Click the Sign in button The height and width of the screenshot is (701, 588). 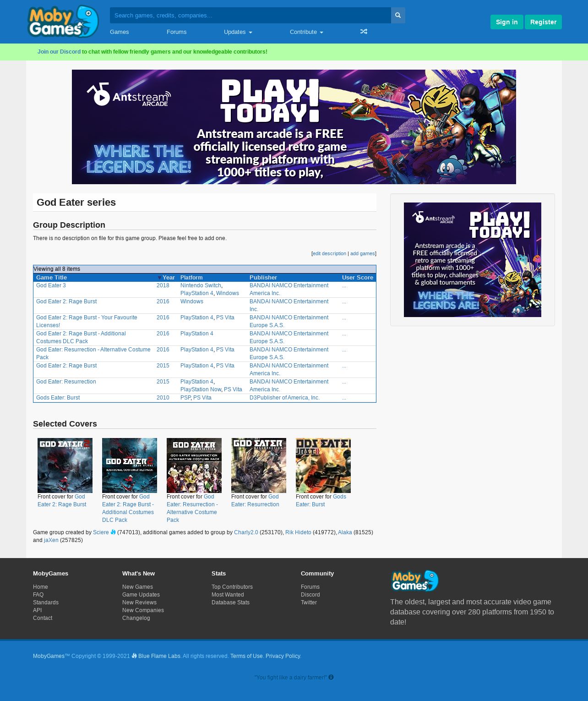(506, 22)
